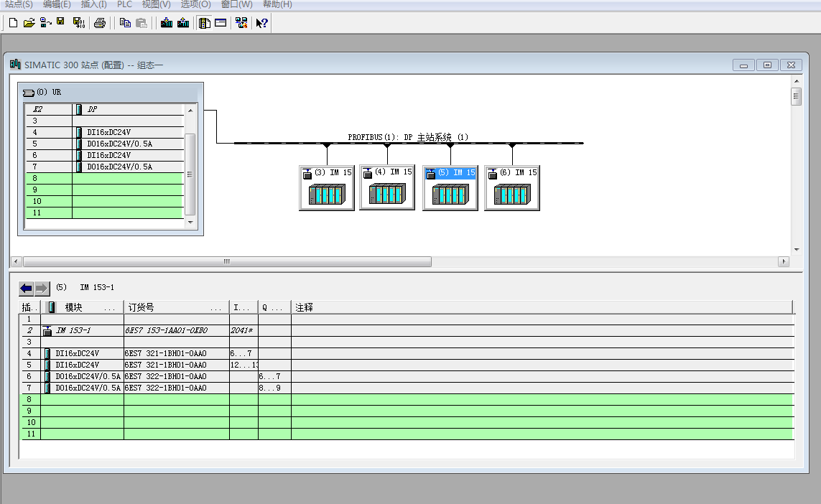The image size is (821, 504).
Task: Select the X2 DP row in UR rack
Action: 105,109
